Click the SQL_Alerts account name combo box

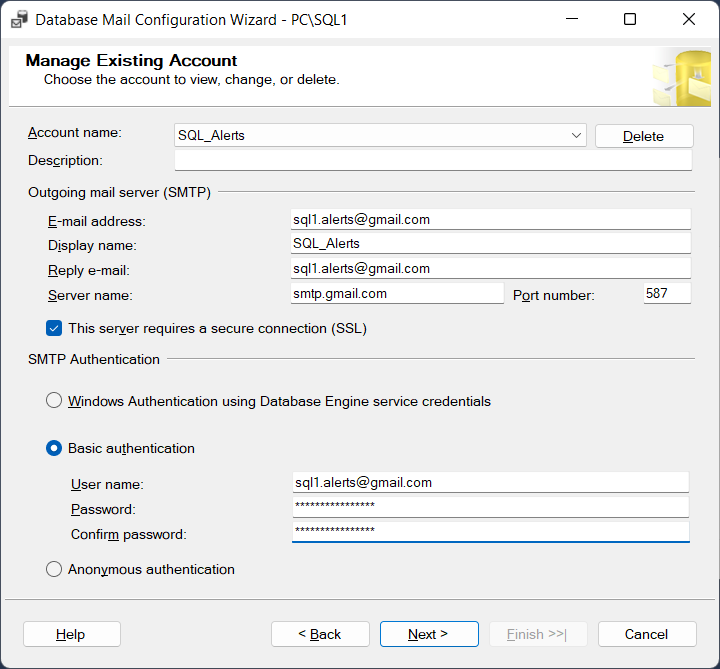click(380, 135)
